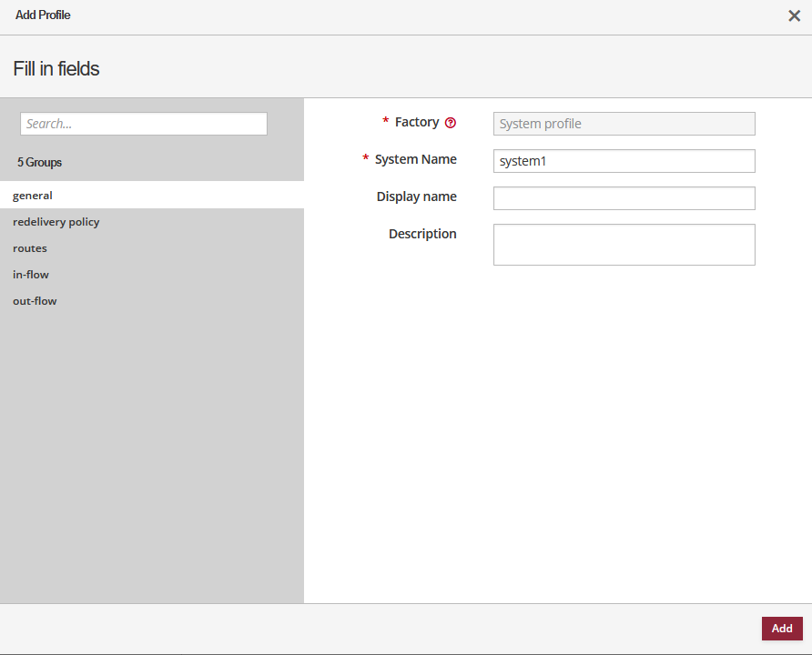Click the Factory field label
812x655 pixels.
(x=416, y=122)
